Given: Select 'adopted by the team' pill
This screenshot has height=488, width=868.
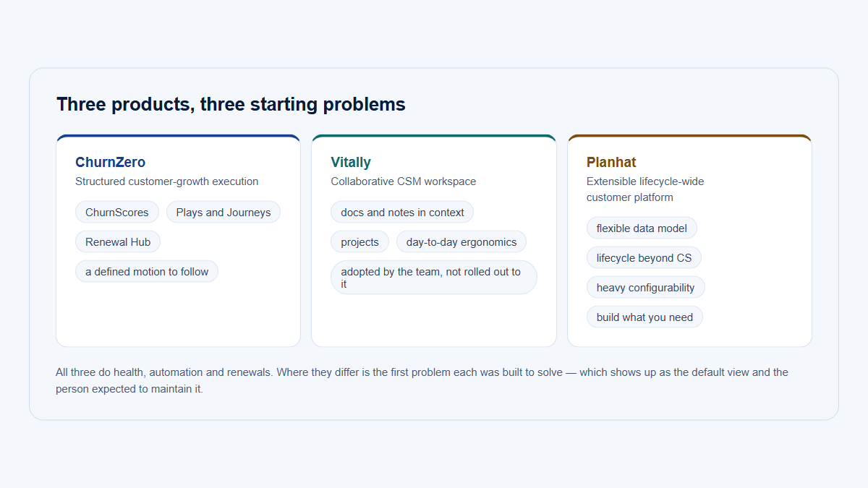Looking at the screenshot, I should pos(434,278).
